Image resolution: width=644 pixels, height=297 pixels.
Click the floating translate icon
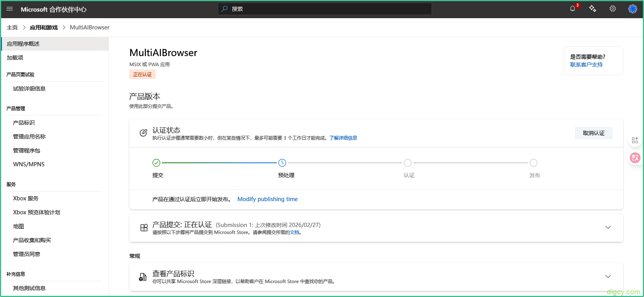tap(635, 158)
